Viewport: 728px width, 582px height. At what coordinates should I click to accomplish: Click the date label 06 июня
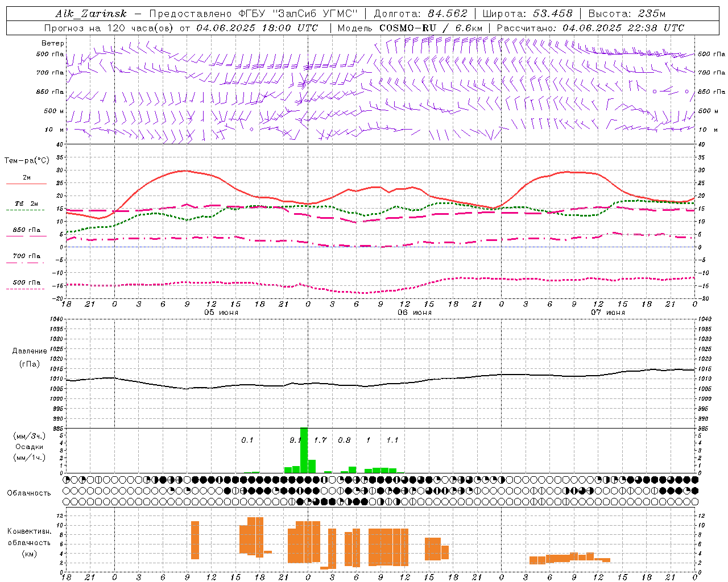click(x=415, y=313)
